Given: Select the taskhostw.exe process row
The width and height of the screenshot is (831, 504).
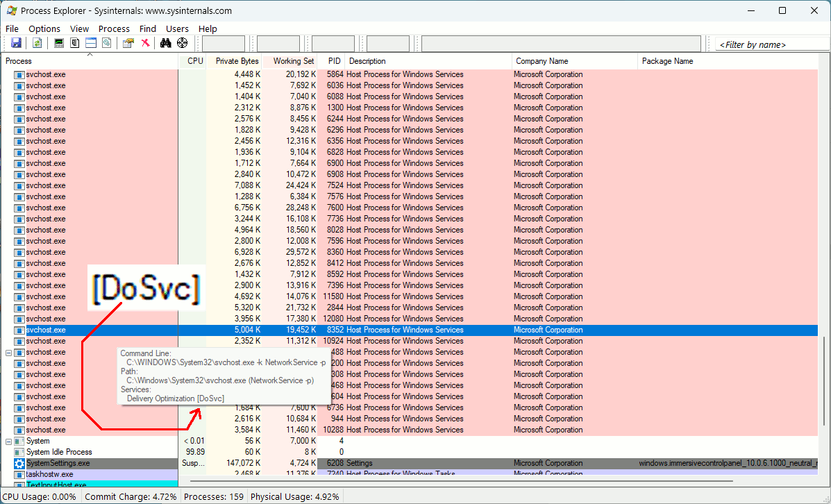Looking at the screenshot, I should [x=409, y=474].
